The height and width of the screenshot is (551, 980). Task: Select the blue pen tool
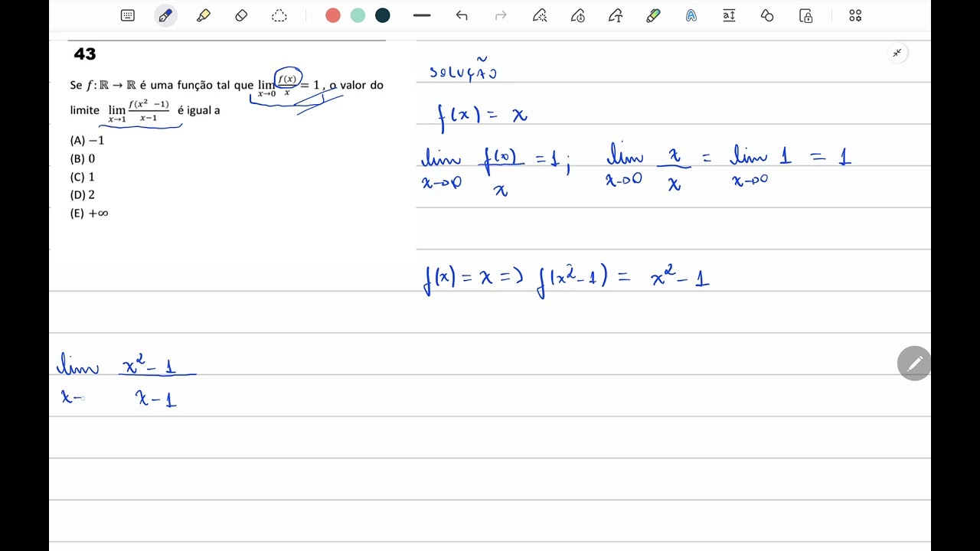click(165, 15)
